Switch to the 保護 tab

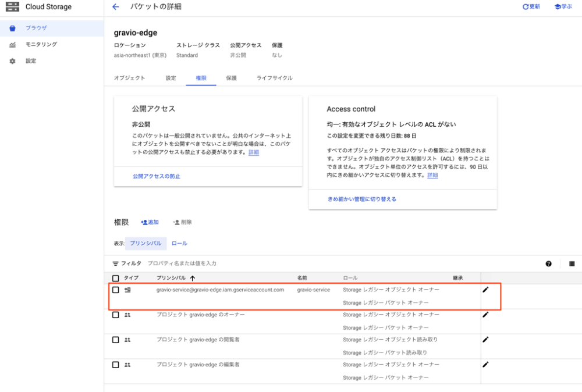[231, 78]
